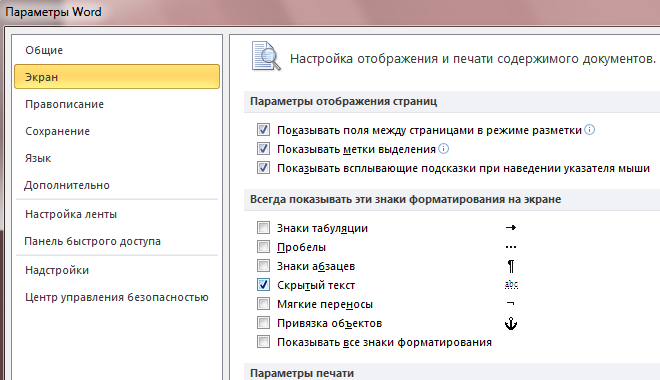Check Привязка объектов checkbox
This screenshot has height=380, width=660.
(x=263, y=323)
